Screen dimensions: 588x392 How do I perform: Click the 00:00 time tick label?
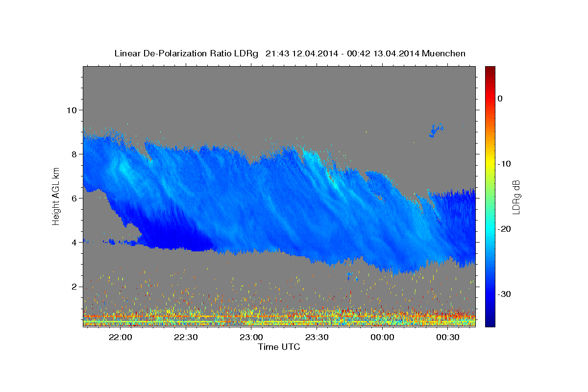coord(382,338)
